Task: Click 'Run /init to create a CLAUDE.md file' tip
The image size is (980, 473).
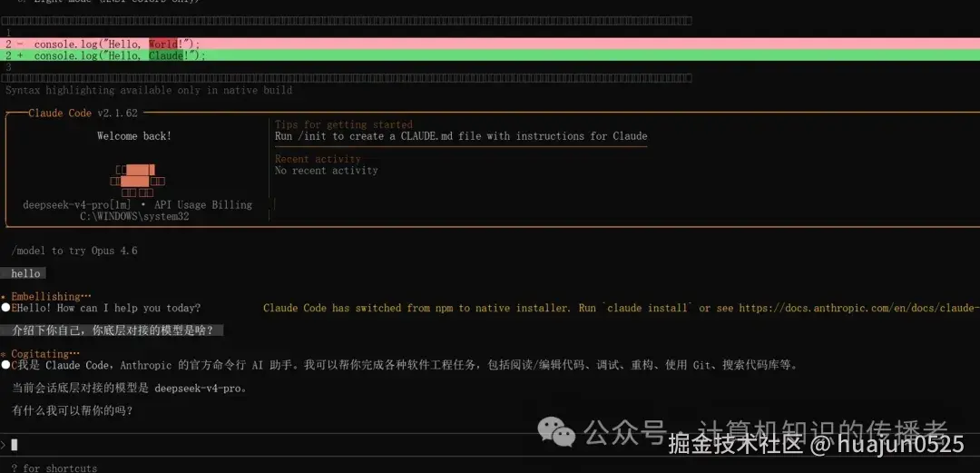Action: tap(461, 136)
